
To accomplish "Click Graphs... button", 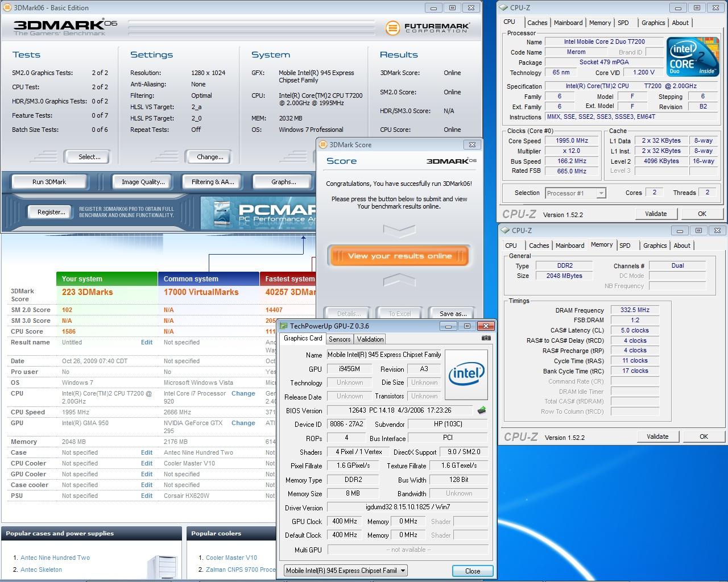I will [283, 182].
